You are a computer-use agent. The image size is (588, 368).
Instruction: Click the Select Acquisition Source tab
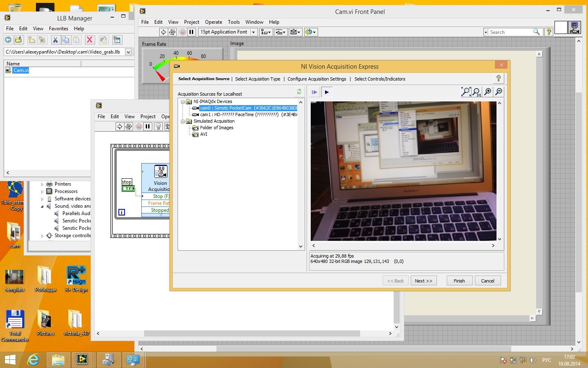click(x=204, y=79)
